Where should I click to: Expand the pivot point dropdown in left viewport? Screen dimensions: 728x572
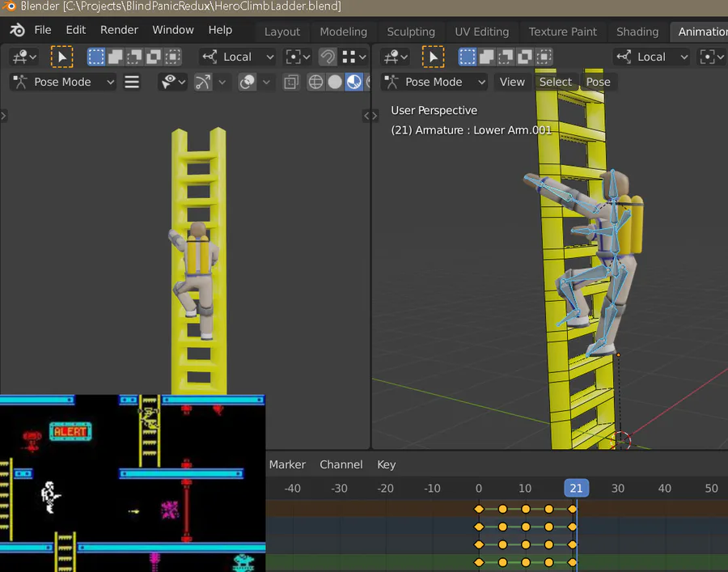(298, 57)
